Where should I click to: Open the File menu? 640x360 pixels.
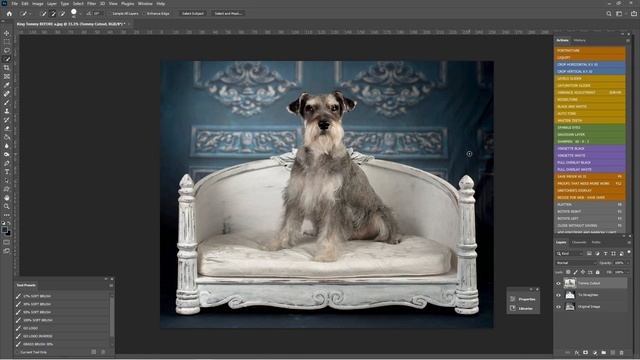tap(15, 4)
